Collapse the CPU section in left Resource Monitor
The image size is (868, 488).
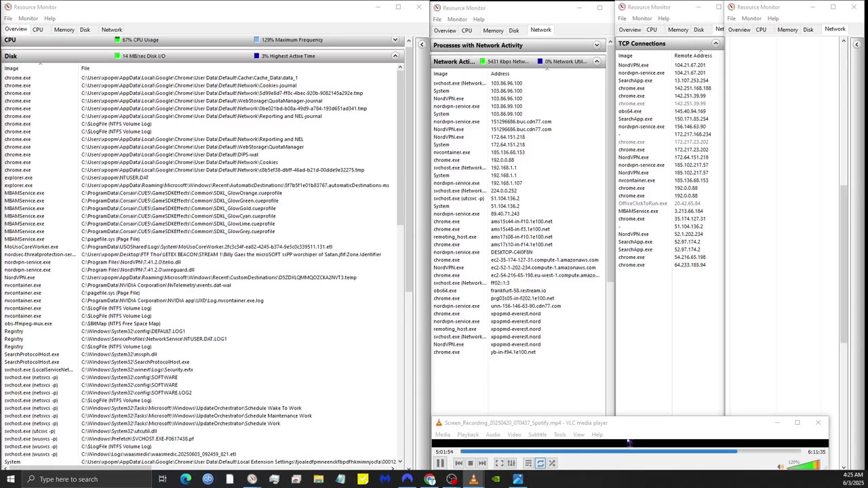[x=395, y=40]
